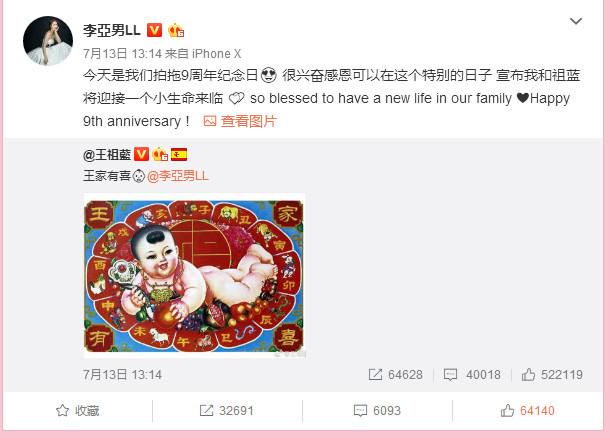
Task: Click the Spain flag badge beside 王祖藍
Action: click(x=179, y=154)
